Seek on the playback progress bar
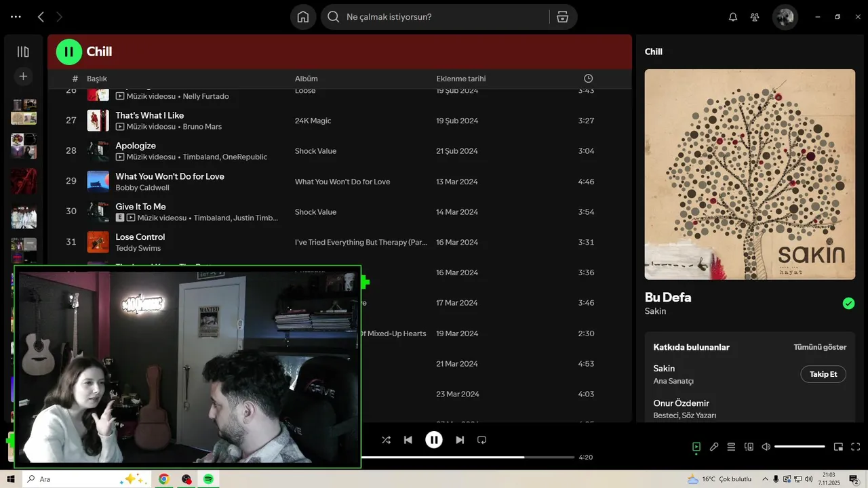868x488 pixels. pos(467,457)
